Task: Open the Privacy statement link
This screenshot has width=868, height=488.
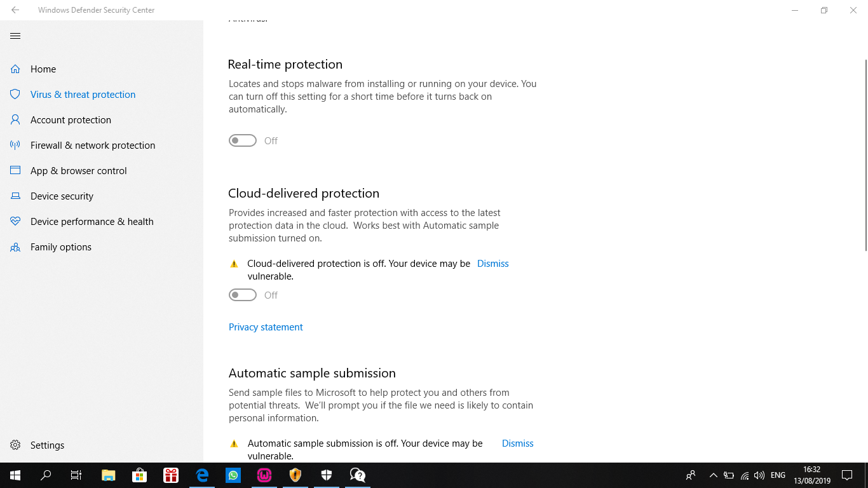Action: tap(266, 327)
